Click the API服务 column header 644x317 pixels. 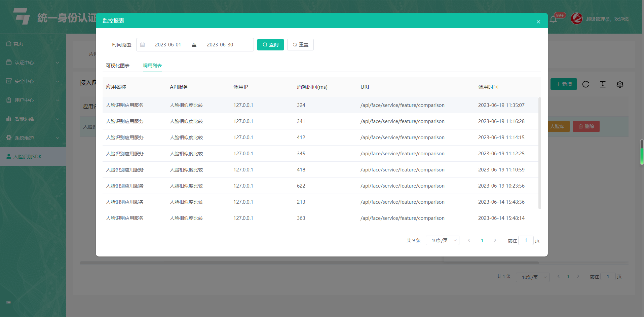pyautogui.click(x=179, y=87)
